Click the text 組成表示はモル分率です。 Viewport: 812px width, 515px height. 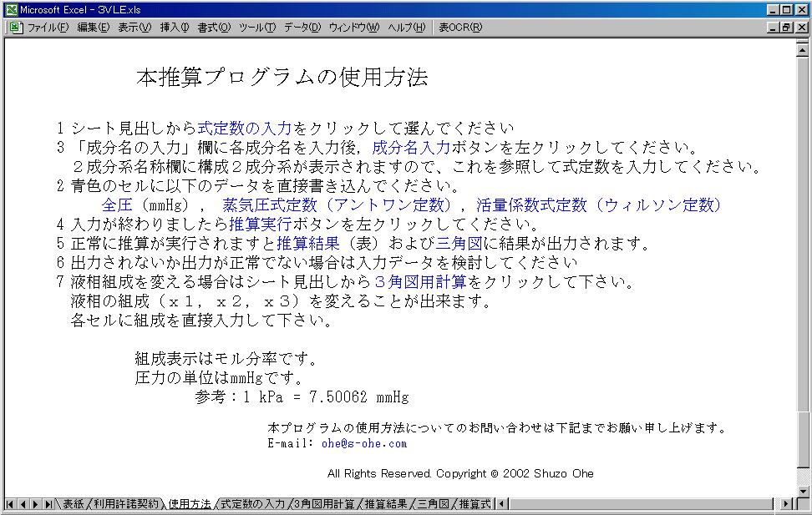[x=226, y=359]
